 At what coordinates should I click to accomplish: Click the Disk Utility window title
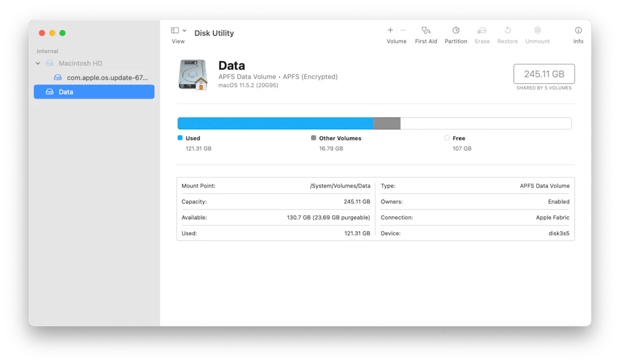tap(214, 33)
